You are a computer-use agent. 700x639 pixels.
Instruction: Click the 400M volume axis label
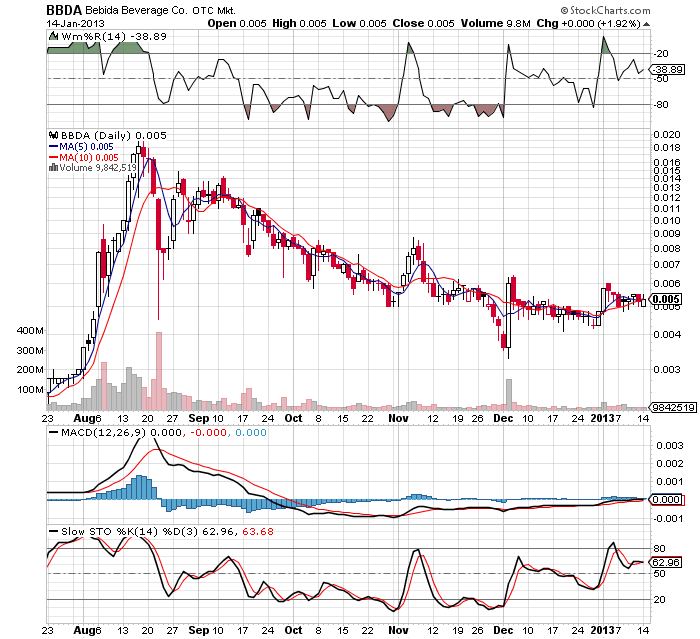coord(30,330)
